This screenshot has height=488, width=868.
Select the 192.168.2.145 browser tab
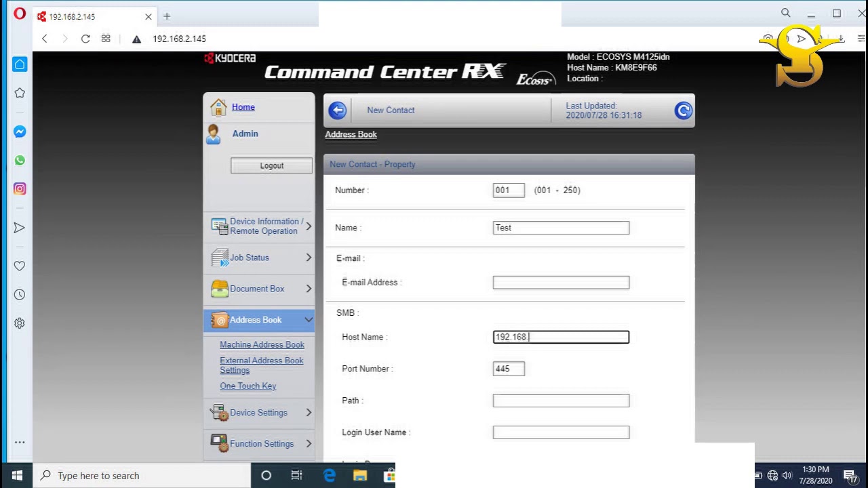94,16
